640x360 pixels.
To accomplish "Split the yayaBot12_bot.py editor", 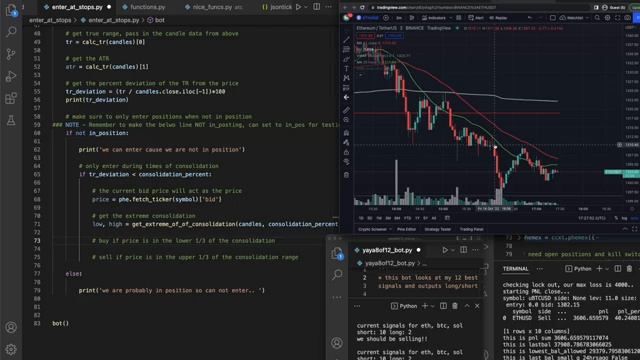I will coord(464,250).
